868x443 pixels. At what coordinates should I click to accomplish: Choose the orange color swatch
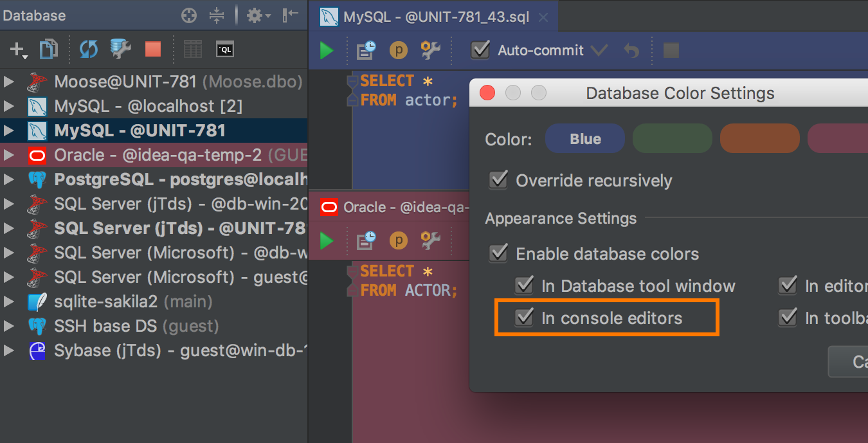click(760, 139)
